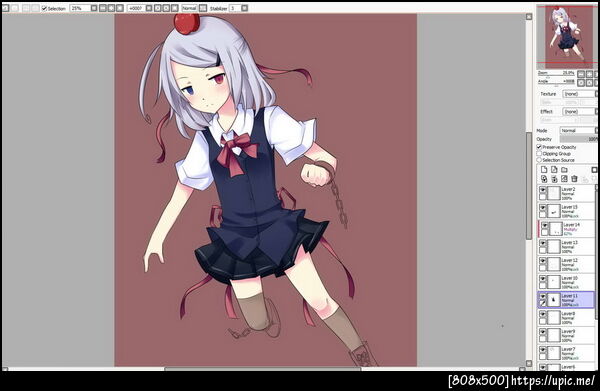Toggle the Selection checkbox in the toolbar
This screenshot has height=391, width=600.
click(44, 8)
